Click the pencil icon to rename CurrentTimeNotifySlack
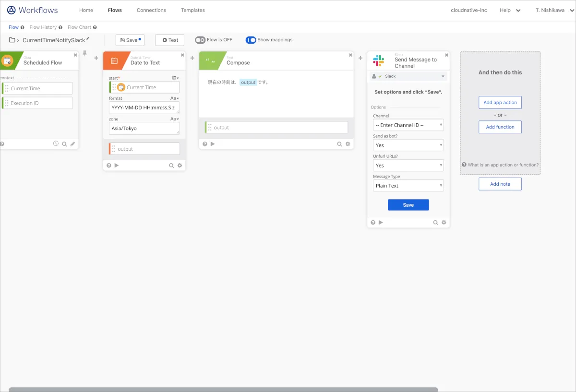This screenshot has width=576, height=392. point(87,39)
